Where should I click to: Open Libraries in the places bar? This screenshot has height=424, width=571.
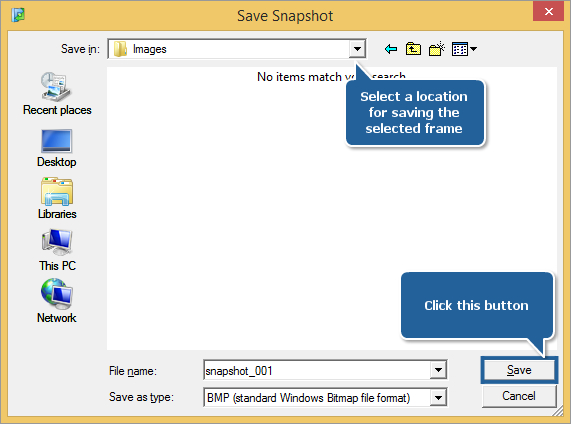57,199
